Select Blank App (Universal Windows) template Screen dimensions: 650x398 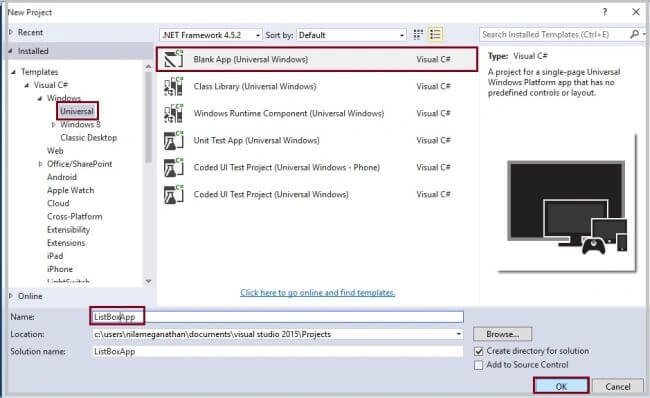click(x=317, y=59)
